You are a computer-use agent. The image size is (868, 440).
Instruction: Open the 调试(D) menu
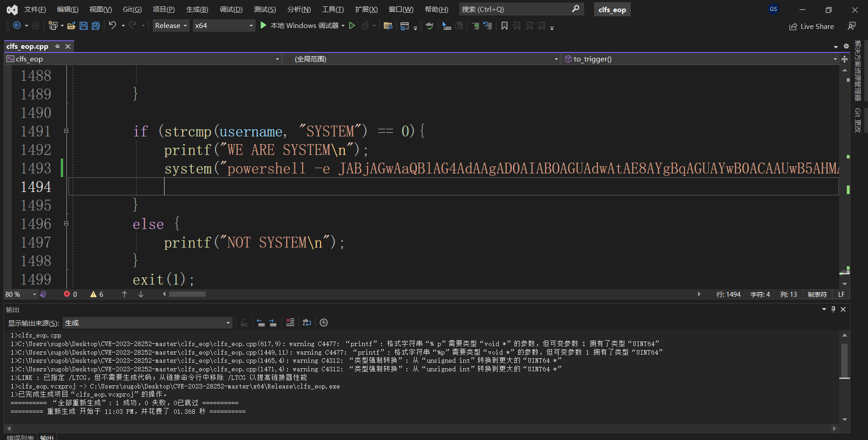tap(231, 9)
